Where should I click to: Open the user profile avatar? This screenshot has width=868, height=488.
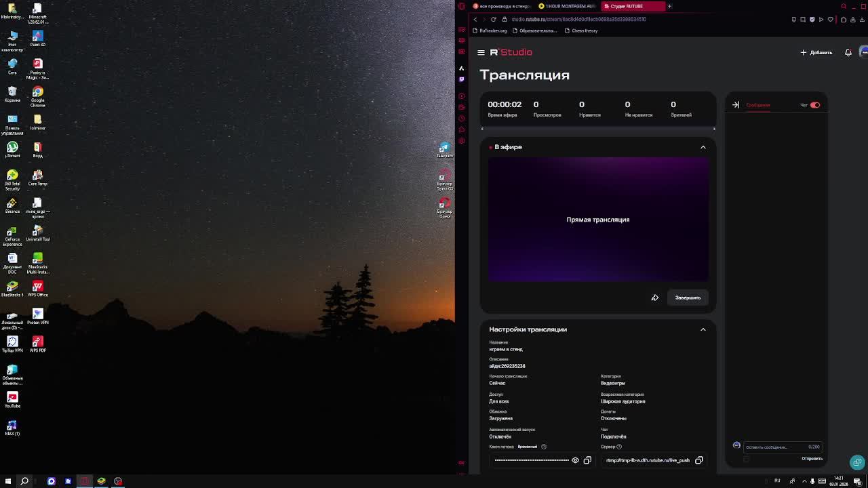[864, 52]
